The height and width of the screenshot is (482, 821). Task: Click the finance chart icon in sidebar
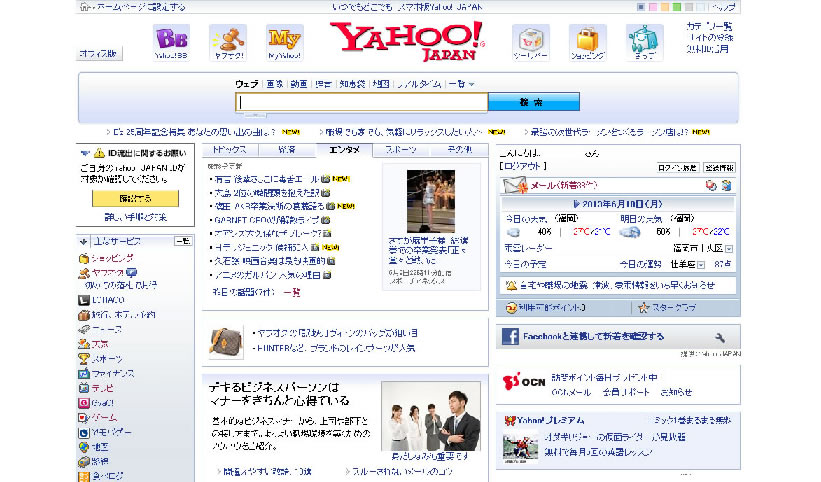click(x=84, y=373)
